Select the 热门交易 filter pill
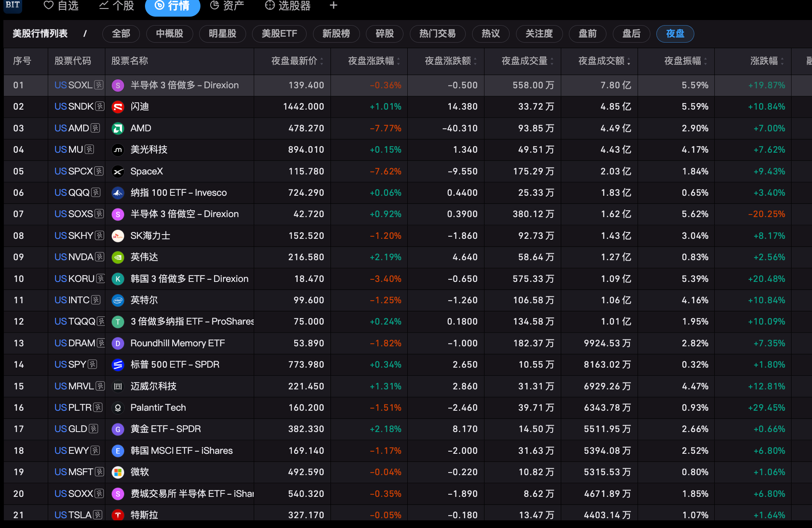 438,34
